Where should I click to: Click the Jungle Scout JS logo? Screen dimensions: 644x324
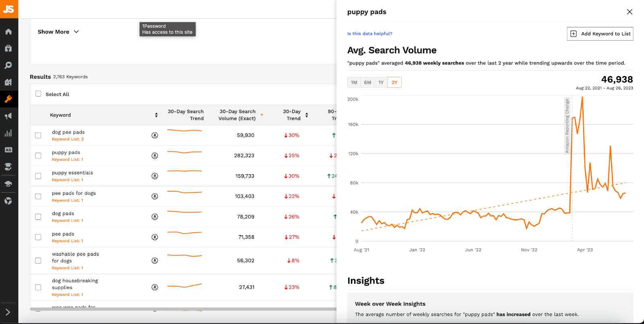(x=9, y=9)
